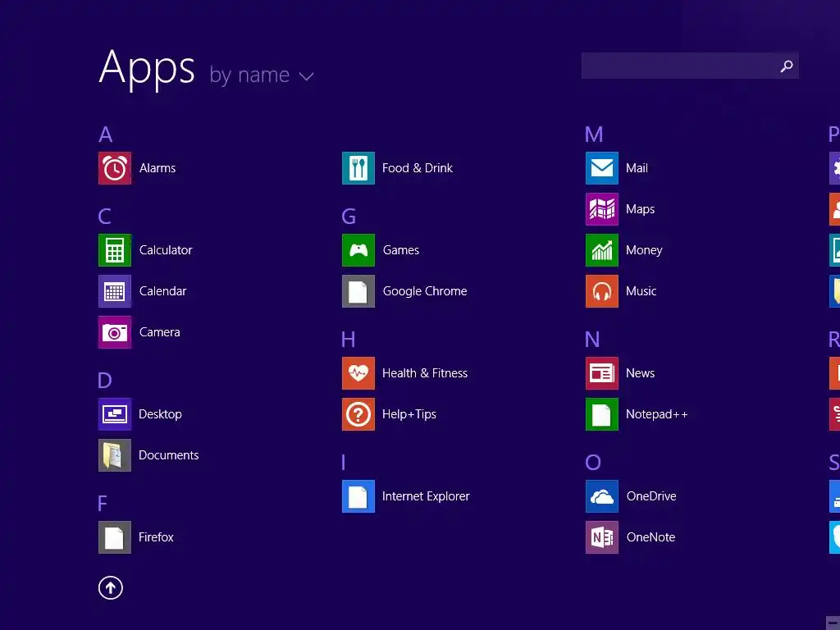
Task: Click the 'Notepad++' text label
Action: pyautogui.click(x=657, y=414)
